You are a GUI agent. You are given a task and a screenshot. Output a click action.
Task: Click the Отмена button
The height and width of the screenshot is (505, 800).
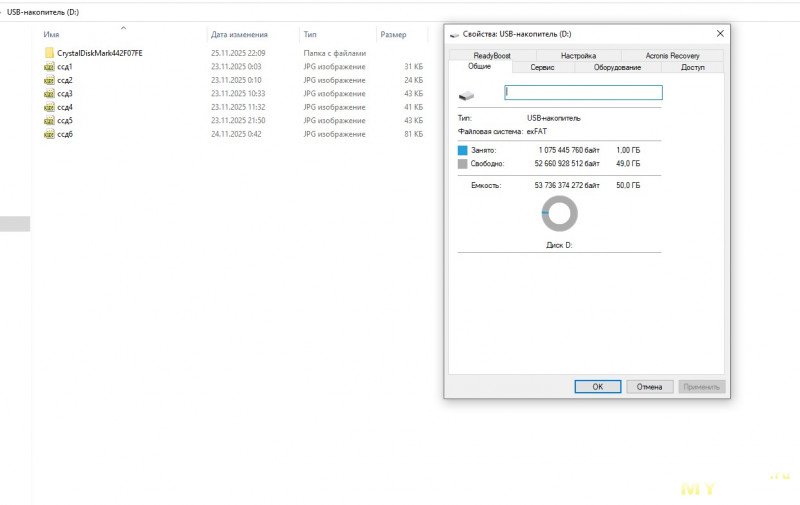(649, 386)
